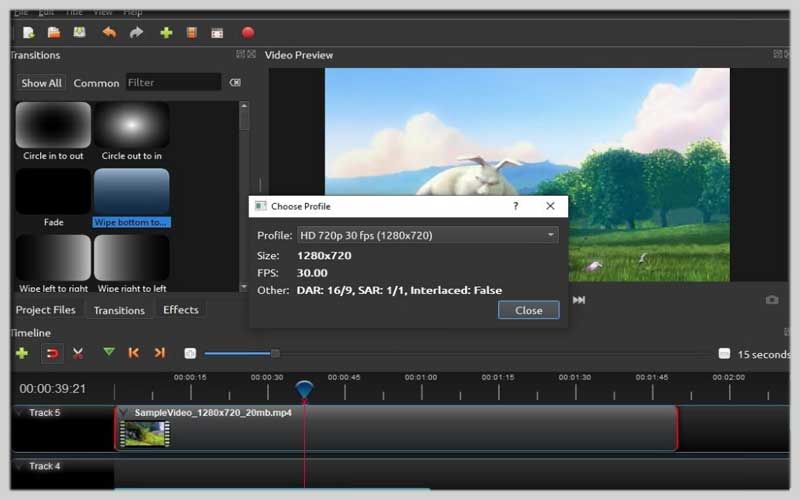800x500 pixels.
Task: Select the SampleVideo clip thumbnail on Track 5
Action: pos(145,434)
